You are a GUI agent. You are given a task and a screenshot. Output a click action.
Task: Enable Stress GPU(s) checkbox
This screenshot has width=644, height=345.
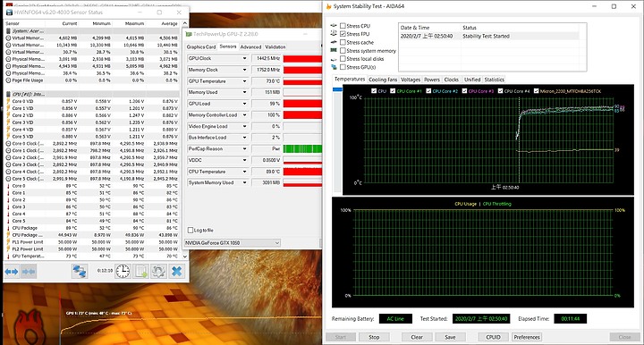click(343, 67)
